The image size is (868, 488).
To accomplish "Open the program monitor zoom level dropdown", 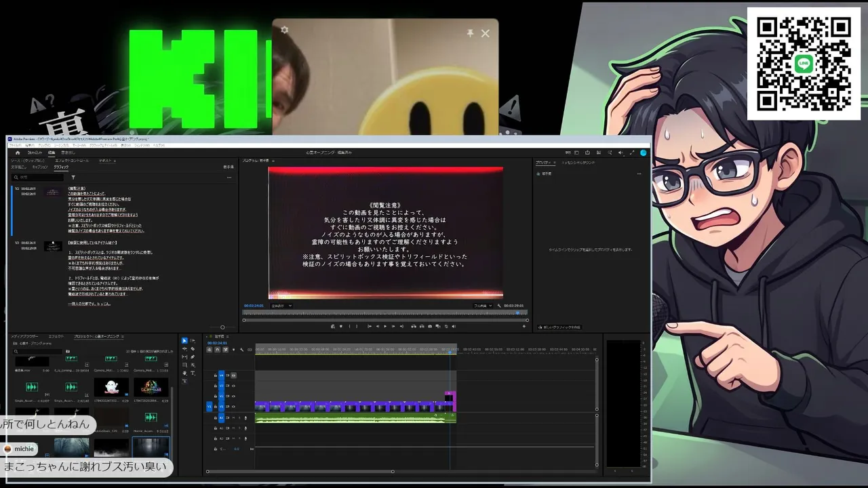I will (x=281, y=306).
